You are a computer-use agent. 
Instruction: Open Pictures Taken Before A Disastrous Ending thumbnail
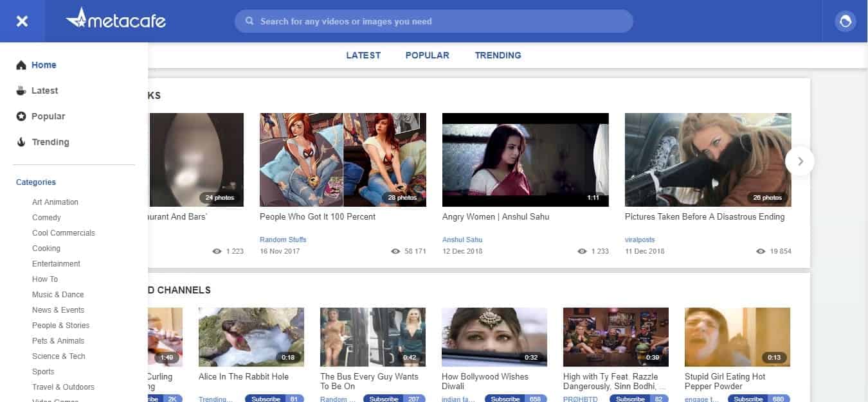pos(708,160)
